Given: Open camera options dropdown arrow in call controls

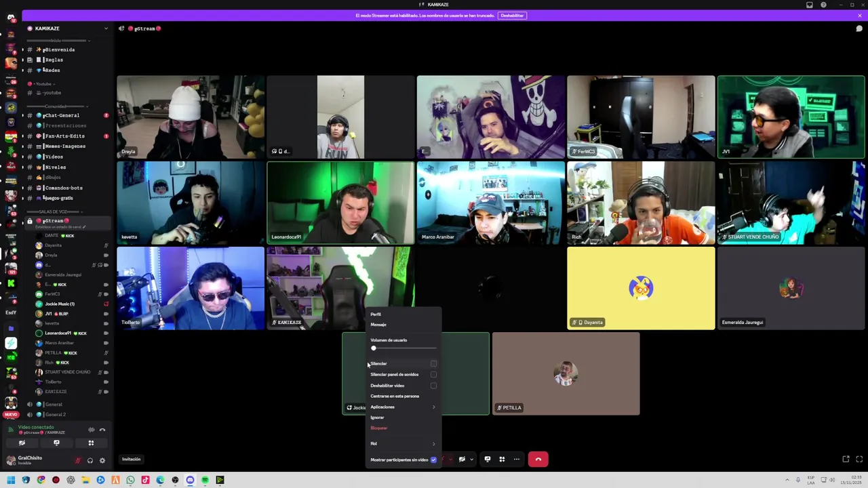Looking at the screenshot, I should (x=471, y=460).
